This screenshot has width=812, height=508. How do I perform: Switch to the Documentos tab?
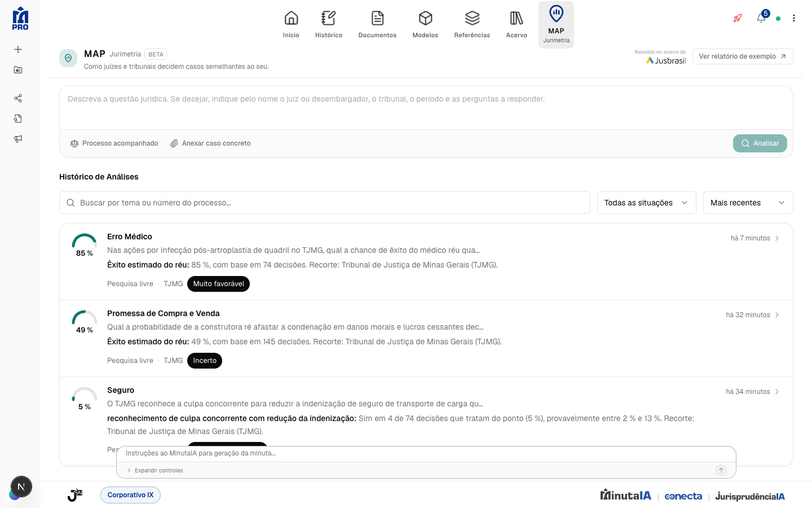pos(377,24)
